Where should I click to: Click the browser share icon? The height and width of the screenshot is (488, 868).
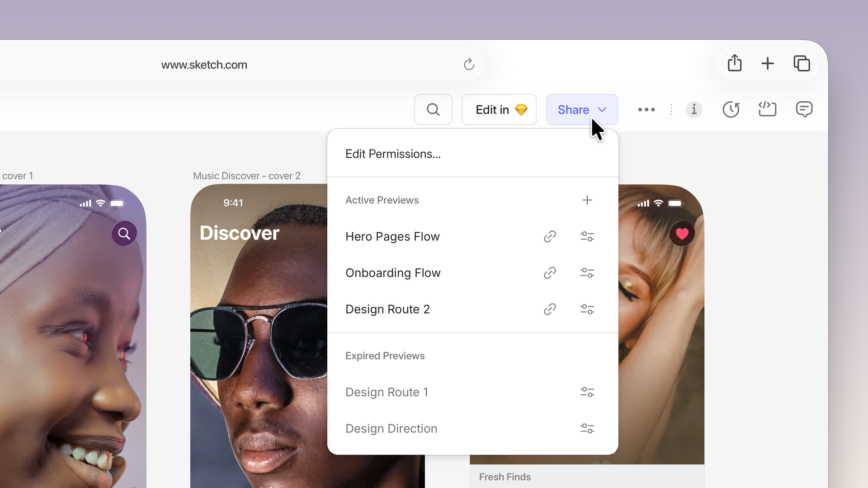(x=735, y=63)
